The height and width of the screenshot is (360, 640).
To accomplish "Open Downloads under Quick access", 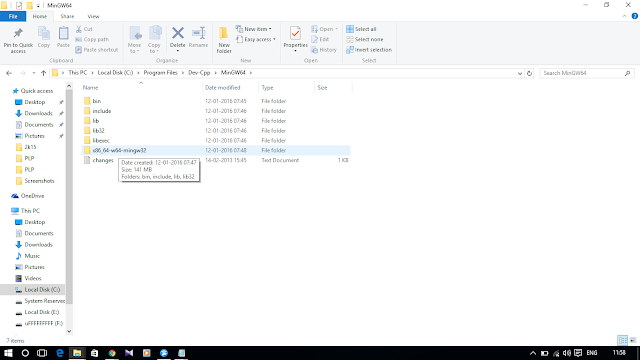I will [x=38, y=113].
